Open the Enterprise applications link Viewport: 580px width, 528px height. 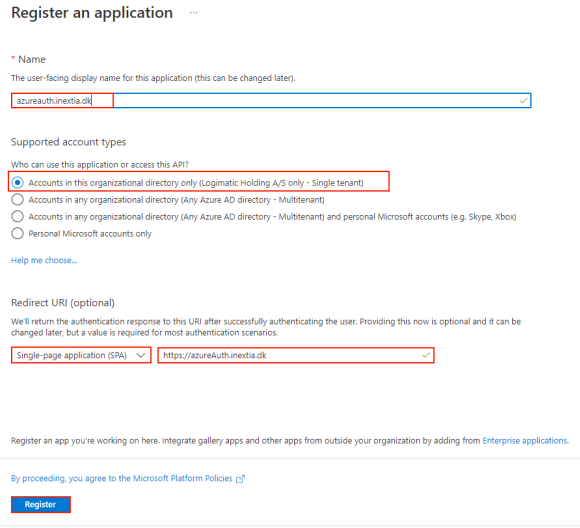tap(525, 441)
